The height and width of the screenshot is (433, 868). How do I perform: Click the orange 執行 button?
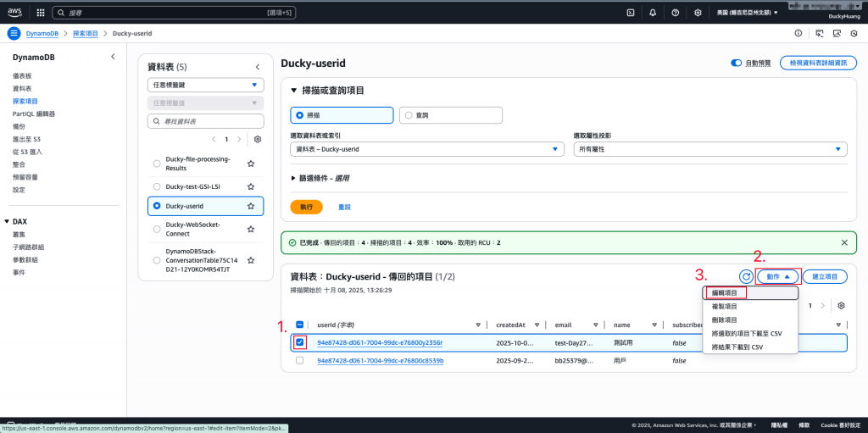(x=307, y=207)
